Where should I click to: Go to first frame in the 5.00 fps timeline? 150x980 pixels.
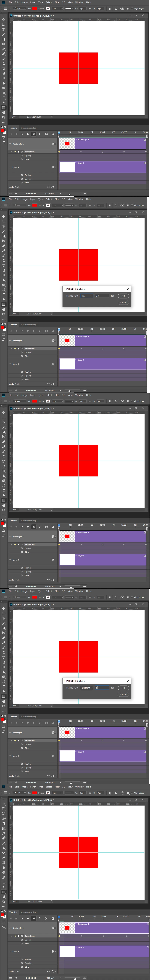[10, 918]
